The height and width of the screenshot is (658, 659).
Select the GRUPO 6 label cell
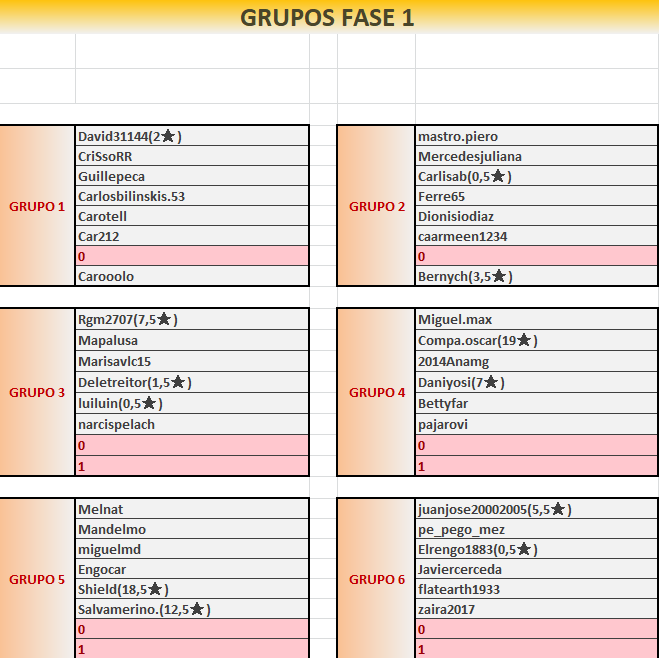pos(377,579)
